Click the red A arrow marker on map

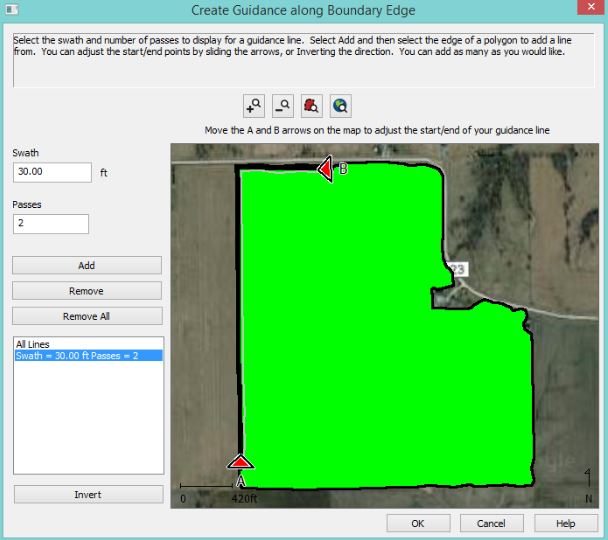tap(240, 461)
